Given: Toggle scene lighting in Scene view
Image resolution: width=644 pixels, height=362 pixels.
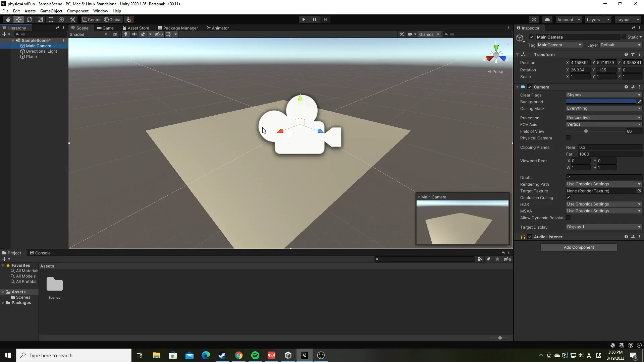Looking at the screenshot, I should click(125, 34).
